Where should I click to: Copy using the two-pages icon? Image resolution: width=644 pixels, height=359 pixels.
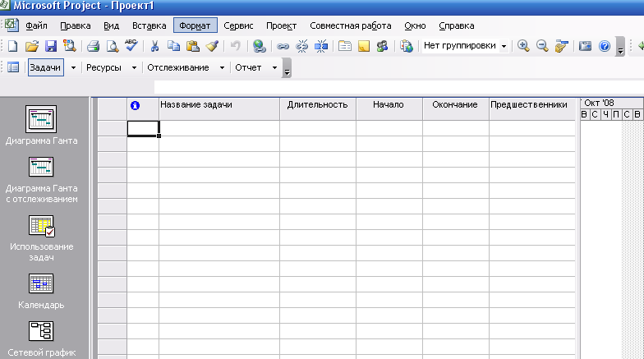click(x=174, y=46)
